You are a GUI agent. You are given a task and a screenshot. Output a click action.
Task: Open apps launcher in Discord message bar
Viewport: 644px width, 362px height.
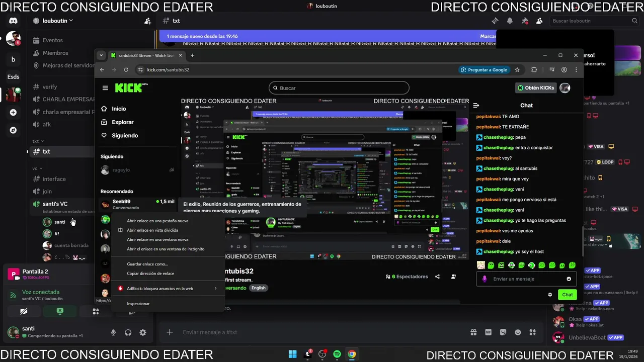(533, 332)
